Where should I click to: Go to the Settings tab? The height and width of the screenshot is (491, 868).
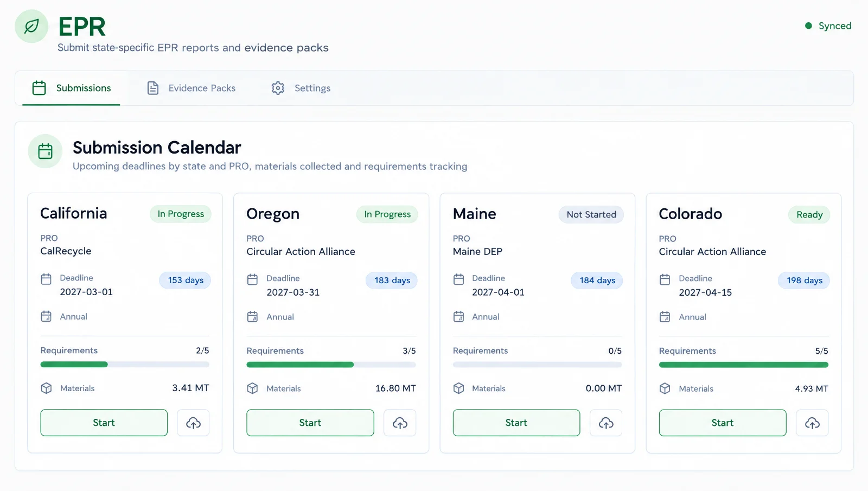[301, 88]
